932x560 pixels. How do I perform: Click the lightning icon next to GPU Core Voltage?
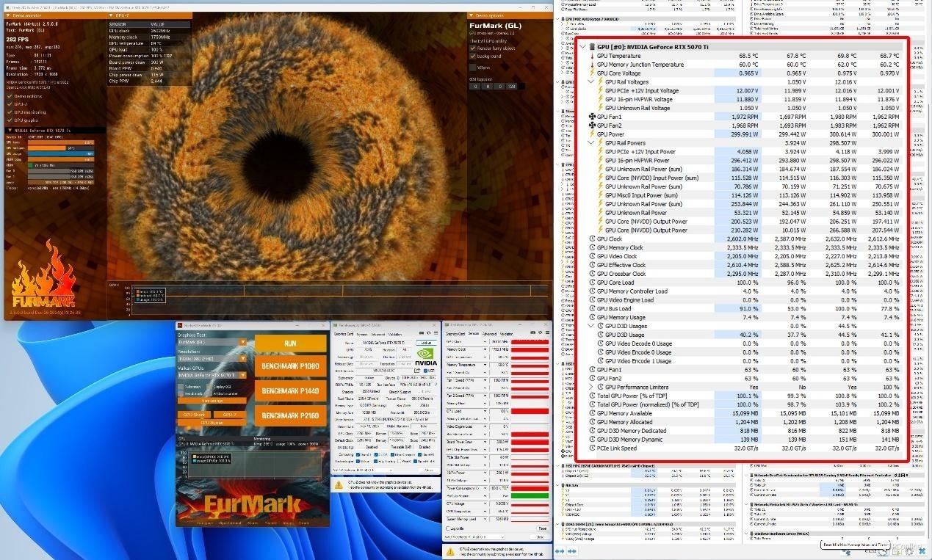pos(592,73)
